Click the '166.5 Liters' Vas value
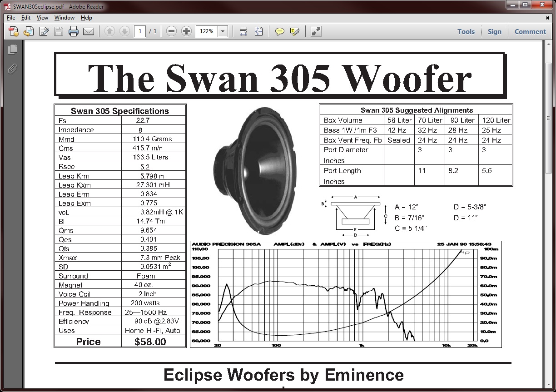Viewport: 556px width, 392px height. coord(150,157)
